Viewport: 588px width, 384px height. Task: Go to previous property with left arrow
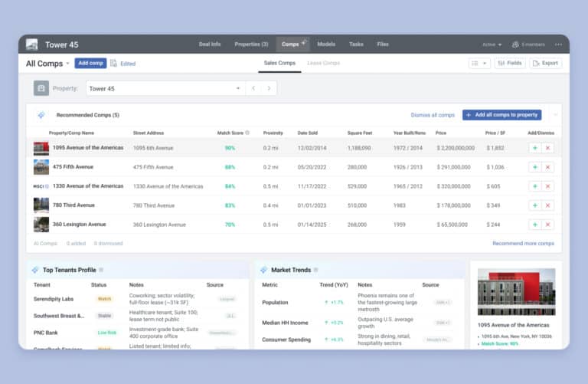click(253, 88)
